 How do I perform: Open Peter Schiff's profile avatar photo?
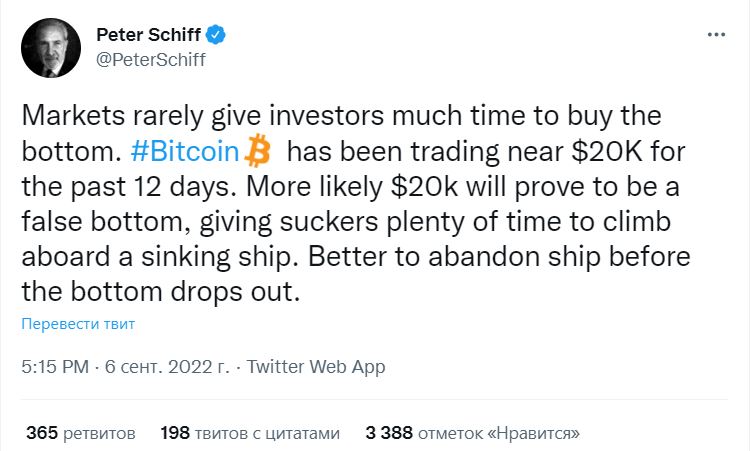pyautogui.click(x=51, y=48)
